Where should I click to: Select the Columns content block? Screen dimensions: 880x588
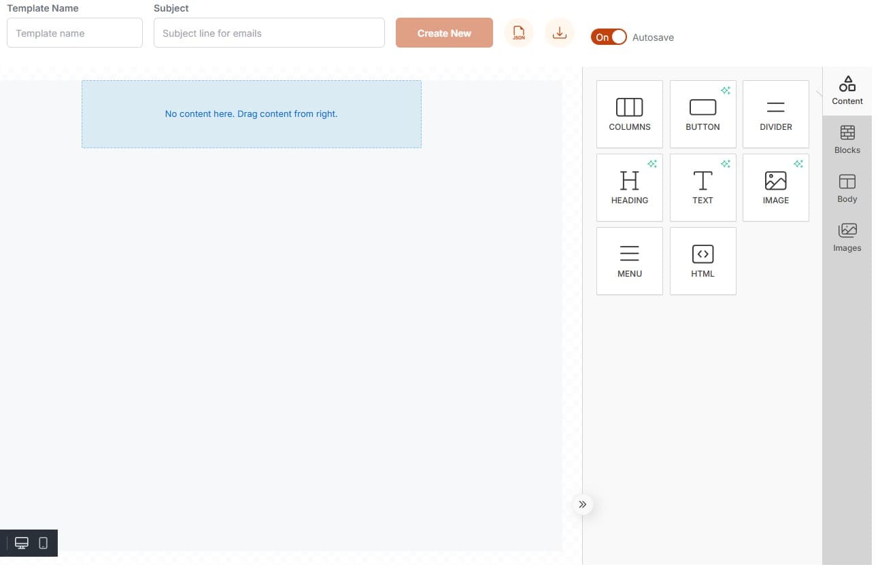click(629, 114)
